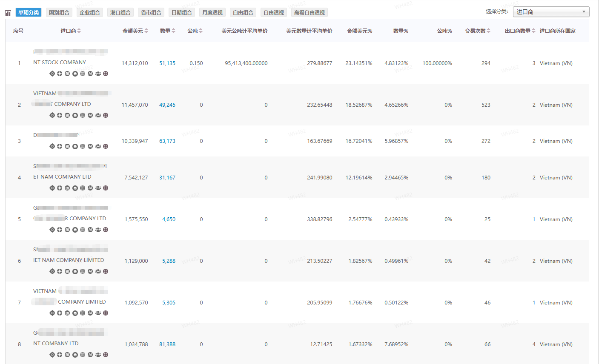599x364 pixels.
Task: Sort by 出口商数量 column arrows
Action: point(533,31)
